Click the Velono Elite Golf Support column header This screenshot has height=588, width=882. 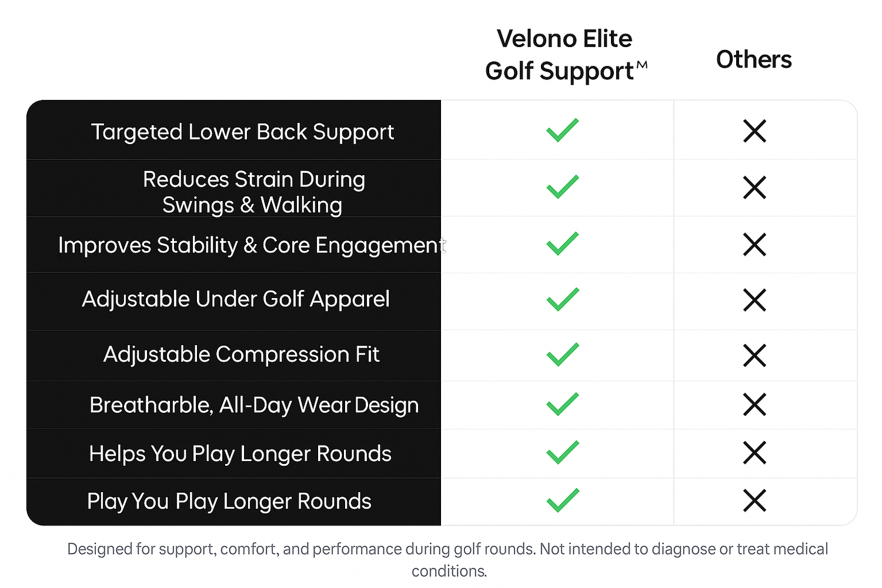564,55
